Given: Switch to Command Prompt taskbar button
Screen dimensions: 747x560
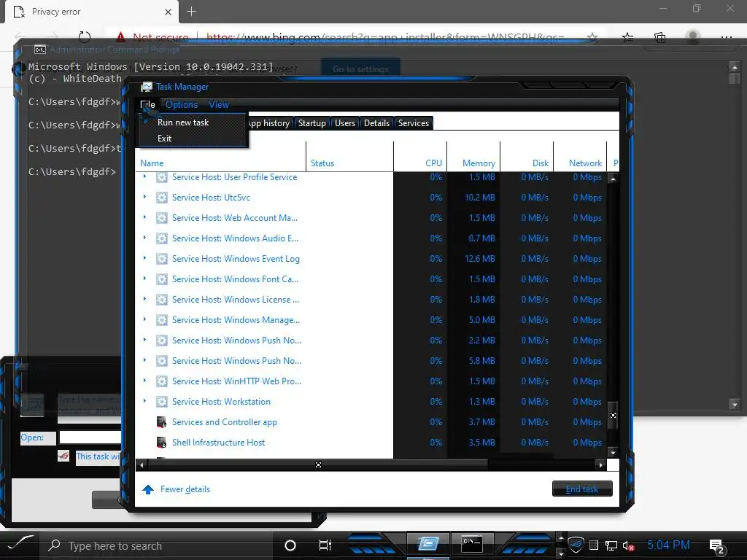Looking at the screenshot, I should (x=472, y=543).
